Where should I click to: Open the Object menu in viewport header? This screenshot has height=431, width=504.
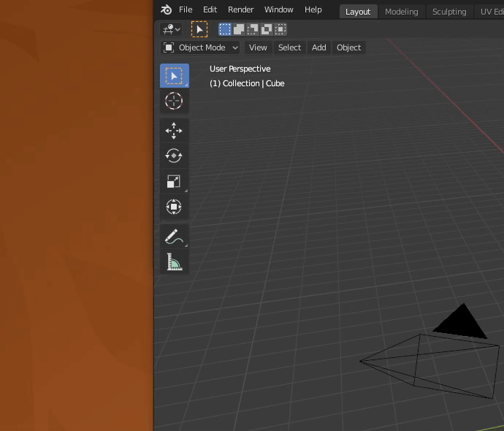(348, 47)
